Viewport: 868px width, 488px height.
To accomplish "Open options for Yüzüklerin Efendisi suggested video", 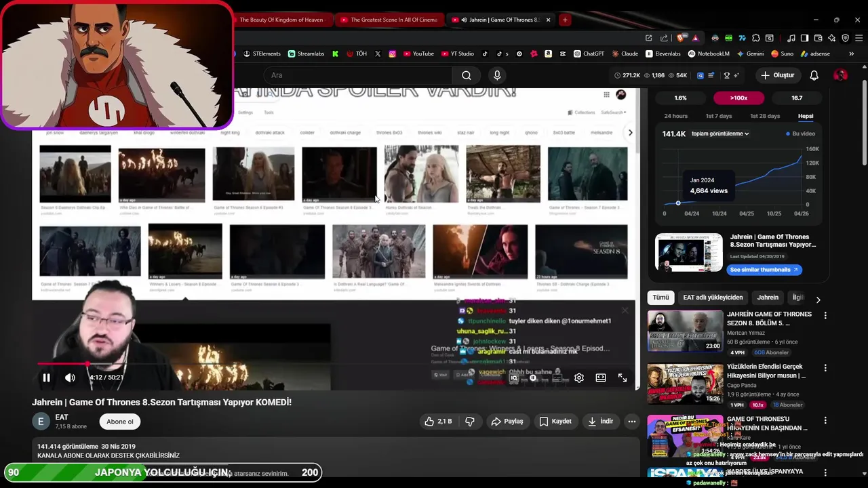I will [825, 367].
